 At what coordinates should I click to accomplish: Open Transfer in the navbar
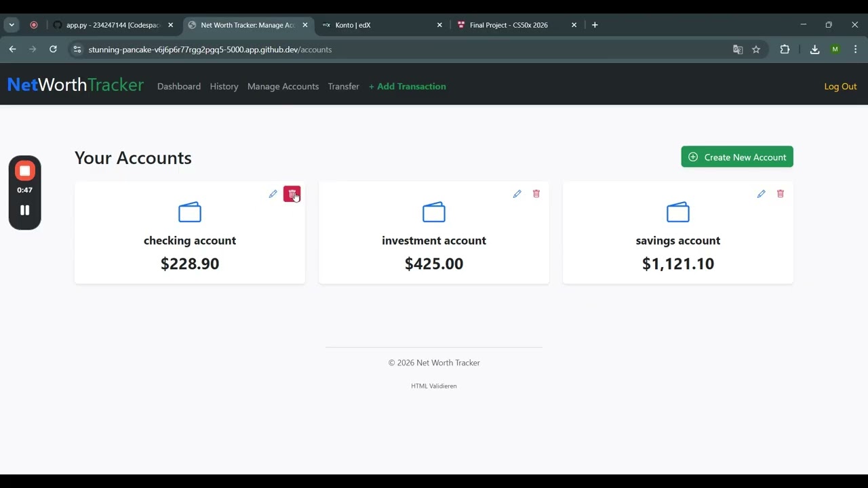click(344, 86)
